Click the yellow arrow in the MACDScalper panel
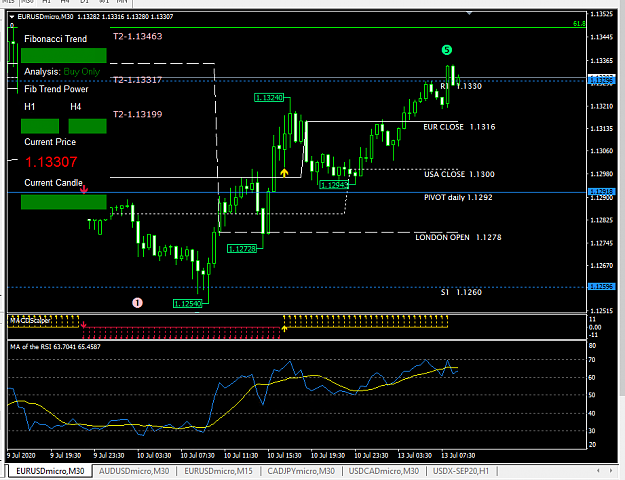This screenshot has width=625, height=480. 284,329
